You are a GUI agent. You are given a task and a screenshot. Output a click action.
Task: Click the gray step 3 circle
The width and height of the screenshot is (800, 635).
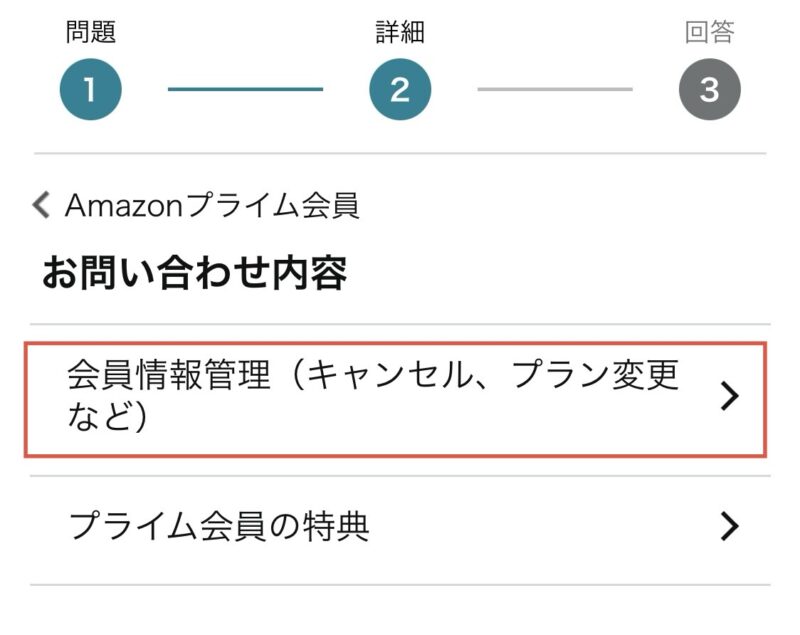[709, 90]
